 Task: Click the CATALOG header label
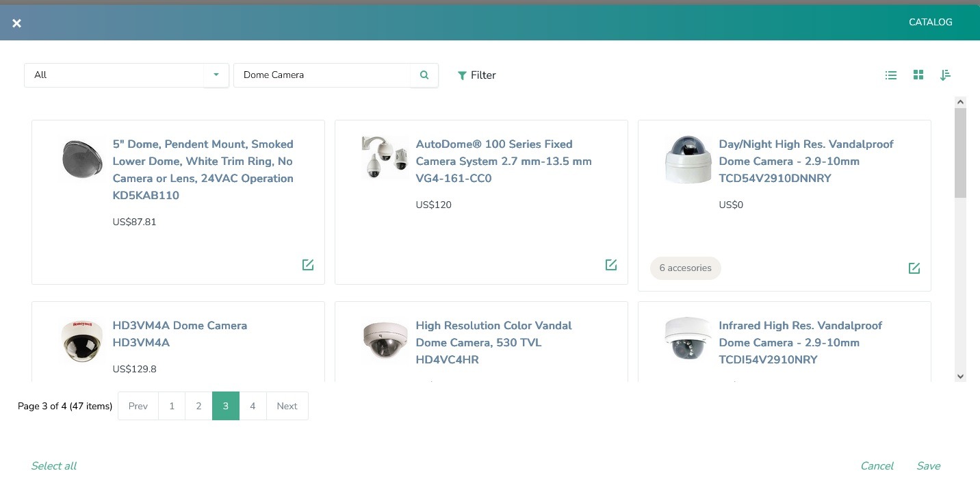click(931, 23)
